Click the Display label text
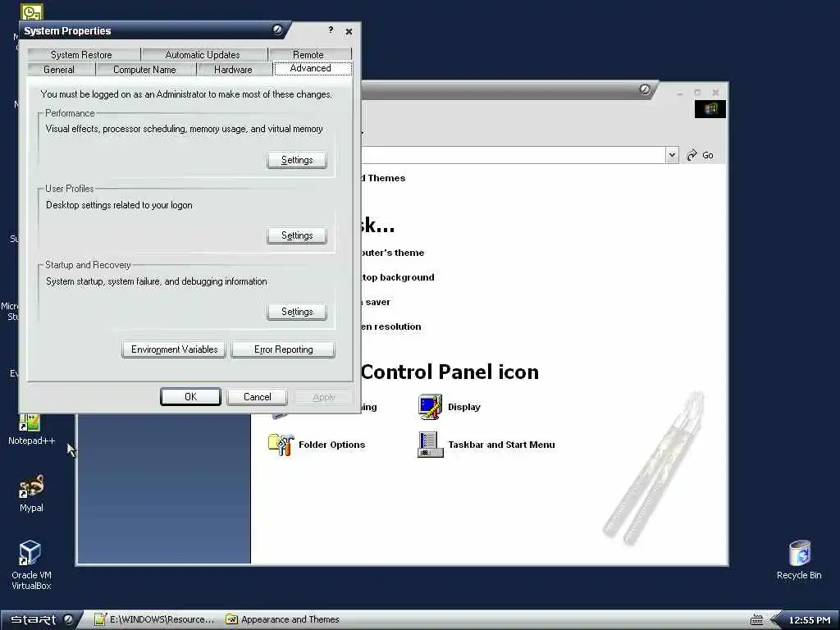The image size is (840, 630). pyautogui.click(x=464, y=407)
